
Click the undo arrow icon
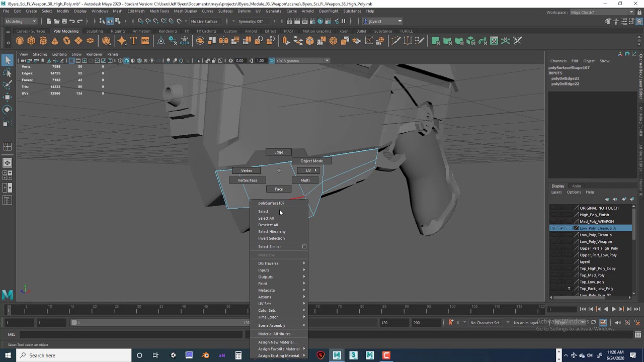tap(72, 21)
